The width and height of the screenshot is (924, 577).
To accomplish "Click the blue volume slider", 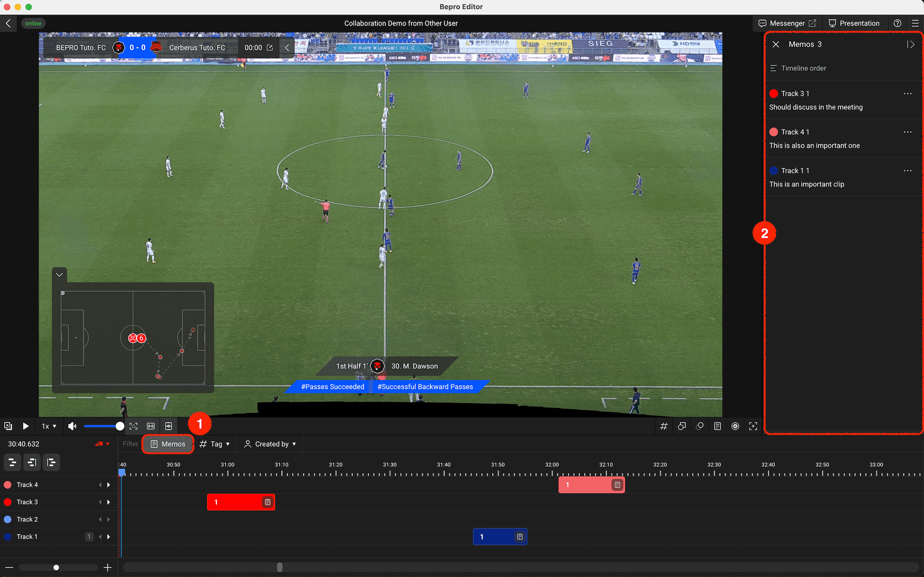I will [102, 426].
